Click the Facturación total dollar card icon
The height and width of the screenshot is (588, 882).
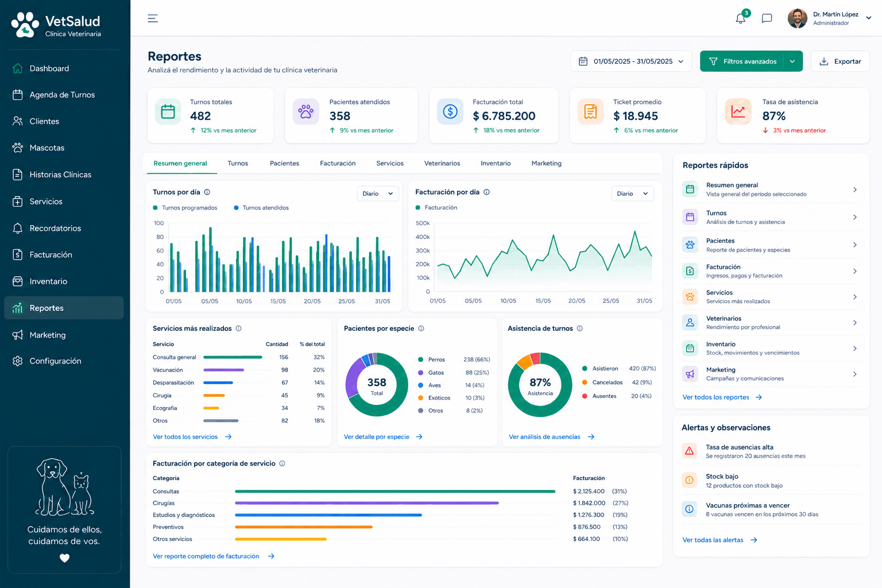point(450,111)
